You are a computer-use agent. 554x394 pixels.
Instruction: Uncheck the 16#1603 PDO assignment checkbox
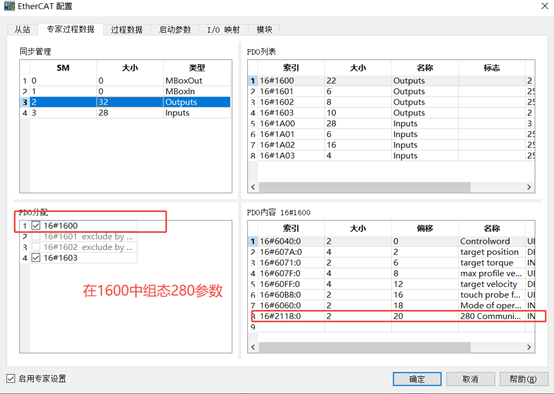click(x=36, y=258)
